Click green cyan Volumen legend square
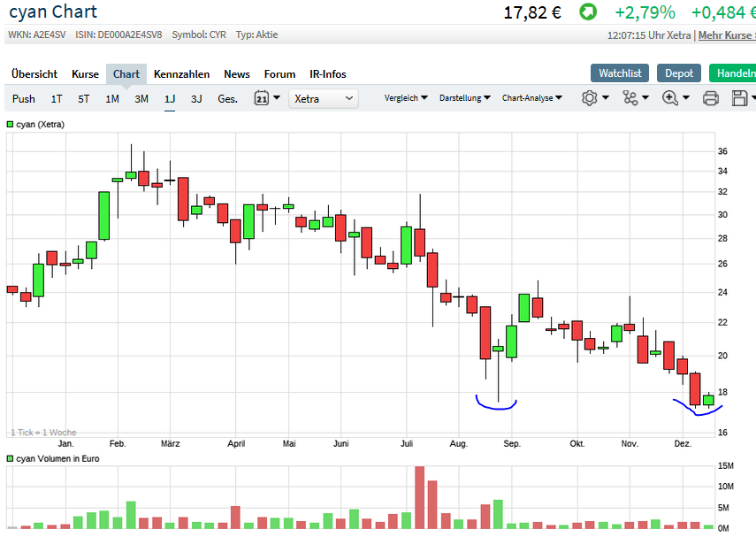The image size is (756, 537). (10, 458)
